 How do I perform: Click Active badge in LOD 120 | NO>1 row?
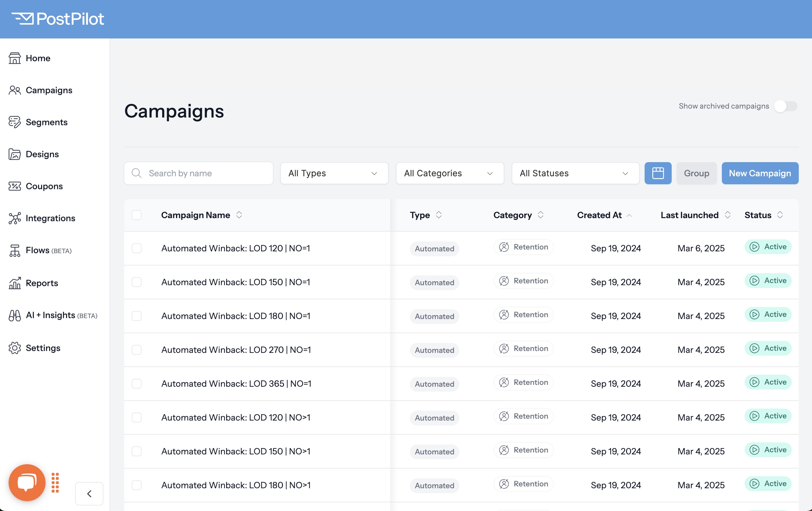(768, 416)
